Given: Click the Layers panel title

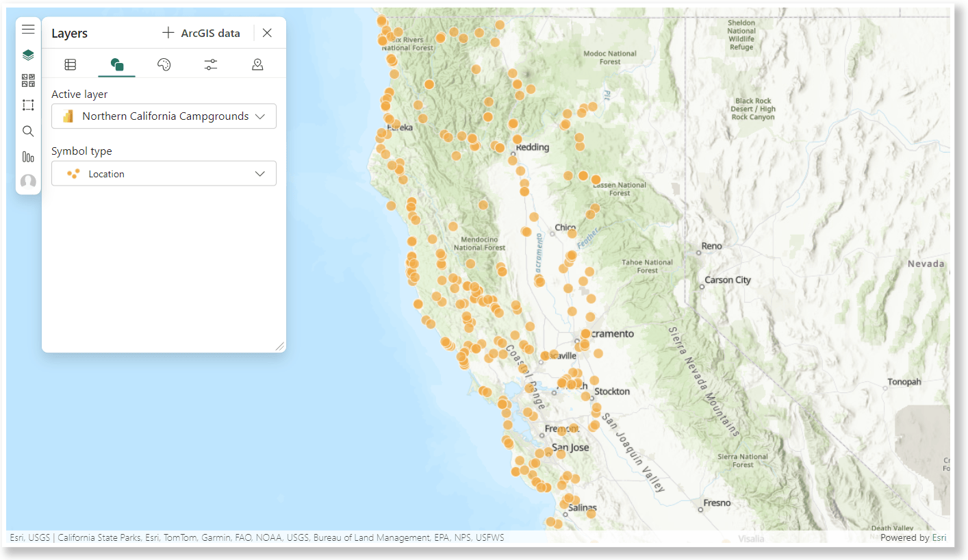Looking at the screenshot, I should pos(69,34).
